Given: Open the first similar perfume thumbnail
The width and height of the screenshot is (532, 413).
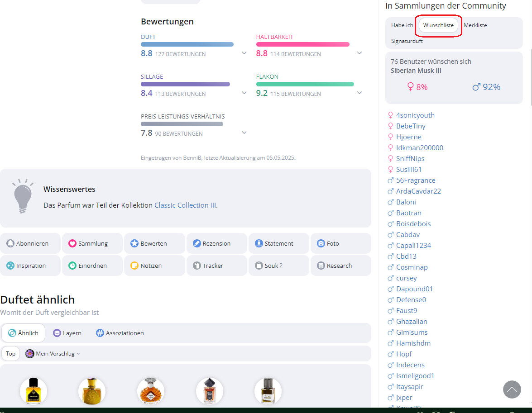Looking at the screenshot, I should (34, 391).
